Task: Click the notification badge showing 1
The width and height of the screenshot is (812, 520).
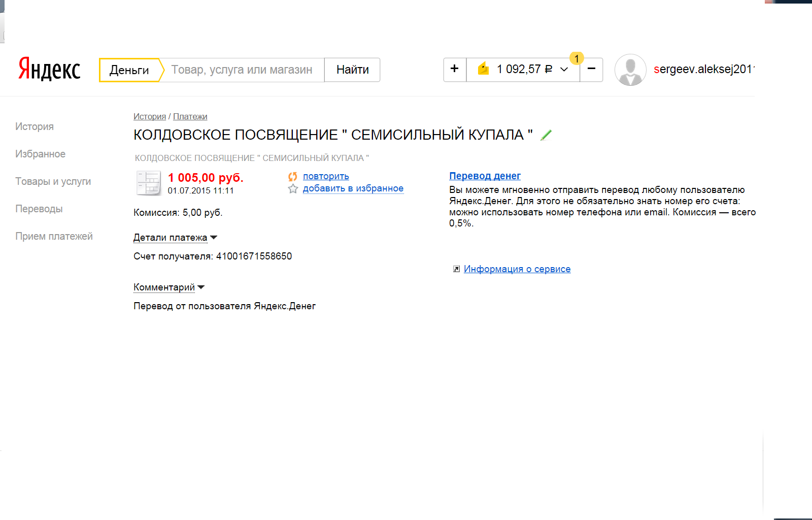Action: click(577, 58)
